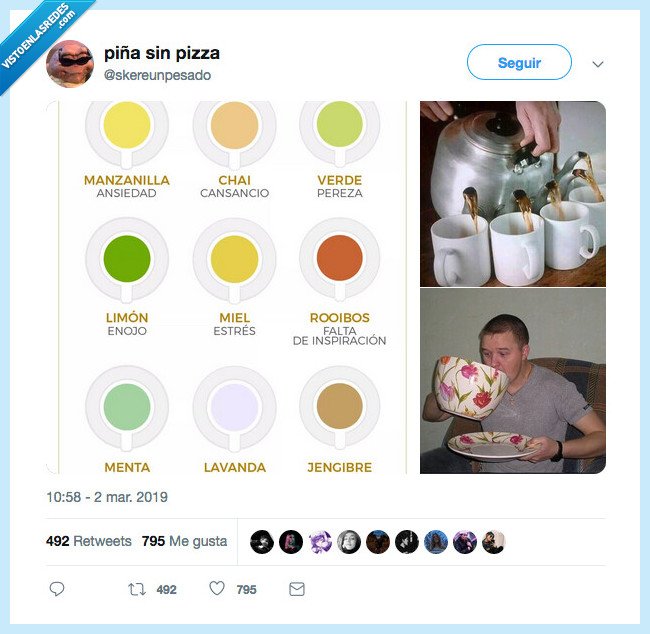Like the tweet with heart icon
Image resolution: width=650 pixels, height=634 pixels.
(217, 589)
